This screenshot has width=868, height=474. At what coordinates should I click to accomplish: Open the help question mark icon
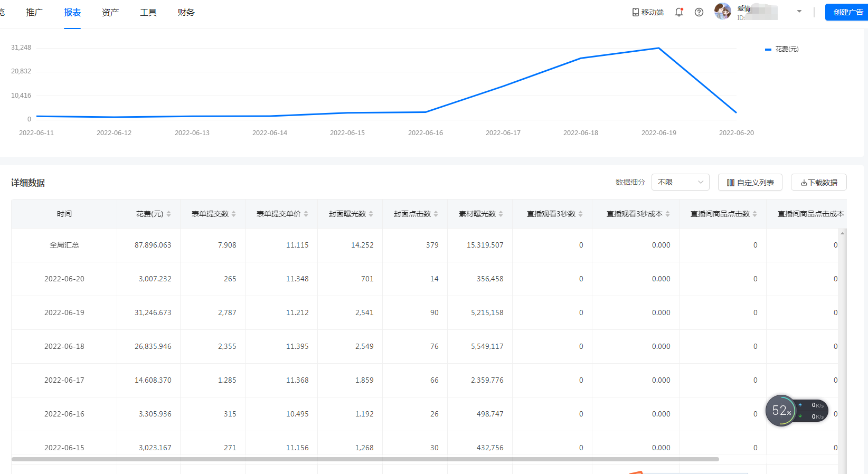point(699,12)
